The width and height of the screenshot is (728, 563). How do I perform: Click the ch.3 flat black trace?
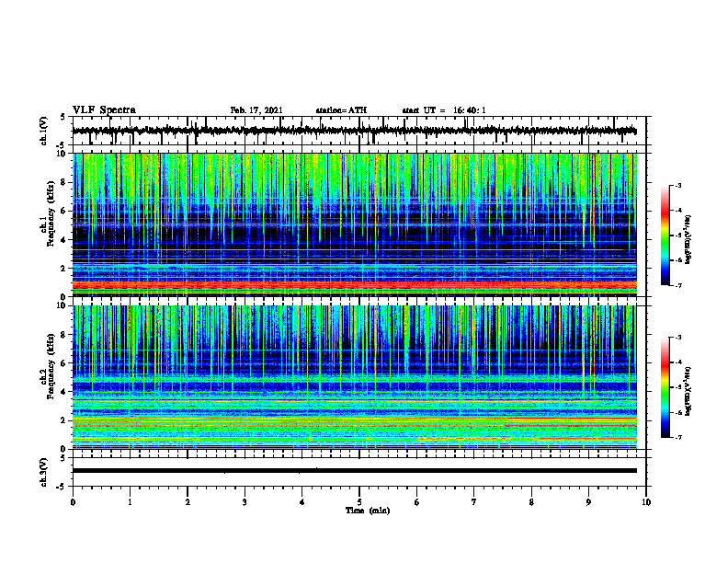pos(355,471)
